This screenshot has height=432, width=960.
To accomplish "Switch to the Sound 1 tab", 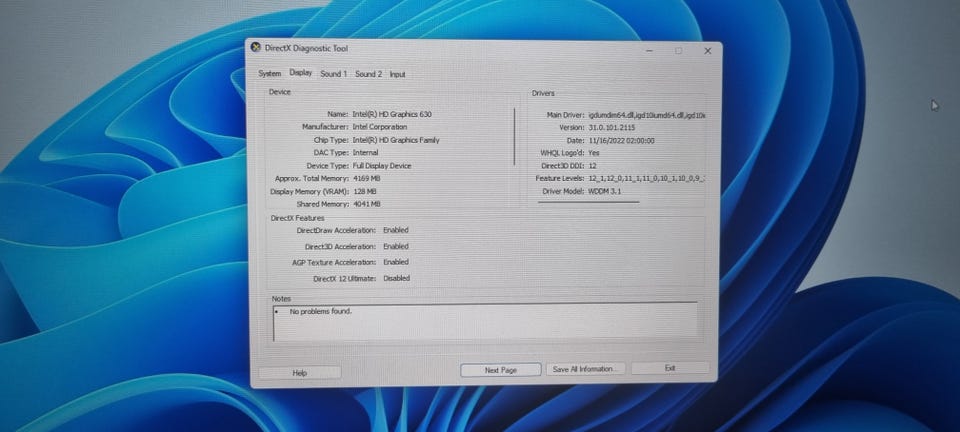I will pyautogui.click(x=333, y=74).
